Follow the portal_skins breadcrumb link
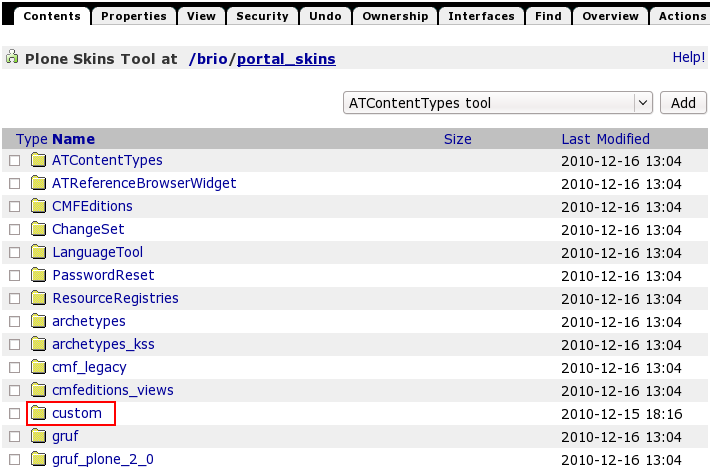Image resolution: width=710 pixels, height=471 pixels. (x=286, y=59)
